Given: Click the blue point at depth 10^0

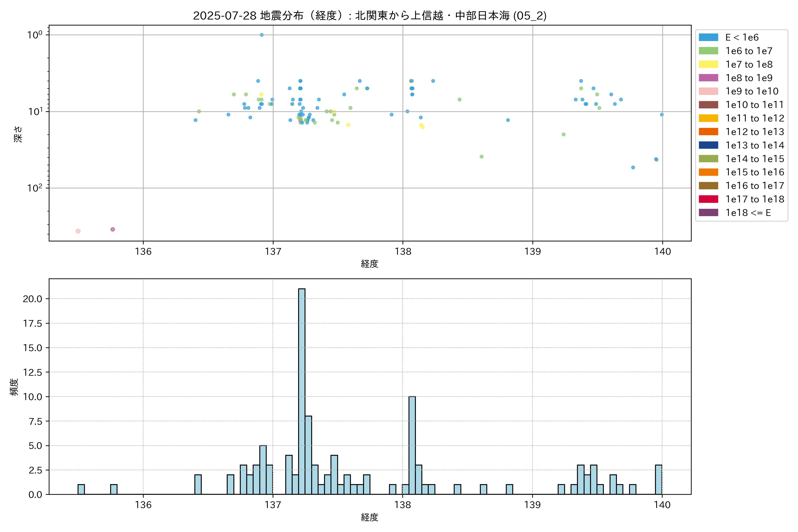Looking at the screenshot, I should 262,35.
